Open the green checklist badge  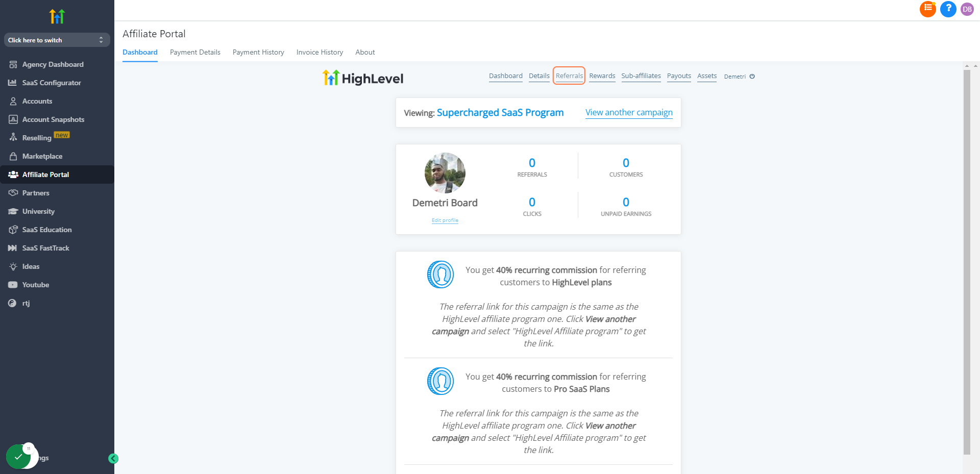(x=19, y=457)
